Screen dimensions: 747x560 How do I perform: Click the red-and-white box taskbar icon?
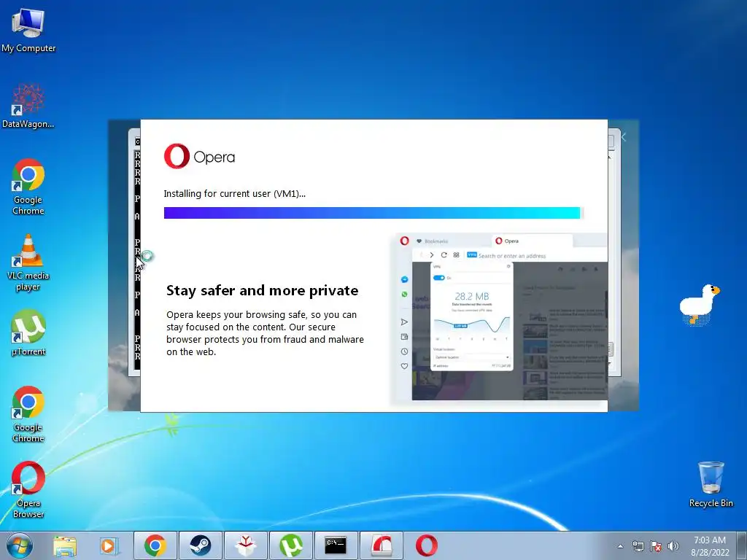click(x=245, y=545)
